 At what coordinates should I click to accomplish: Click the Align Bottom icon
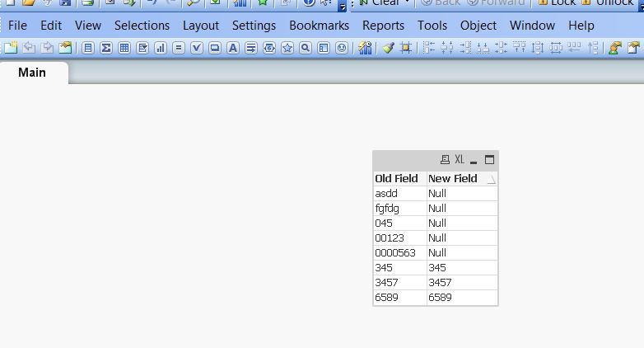coord(483,48)
